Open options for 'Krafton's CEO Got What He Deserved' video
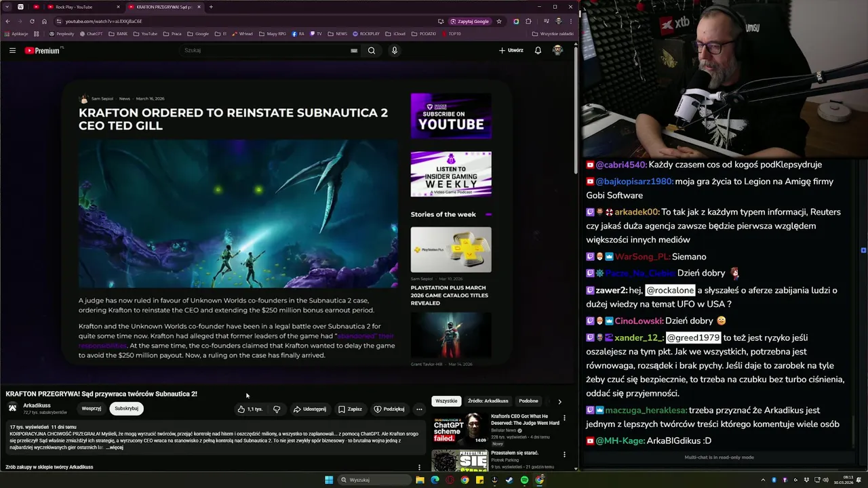 click(x=564, y=418)
